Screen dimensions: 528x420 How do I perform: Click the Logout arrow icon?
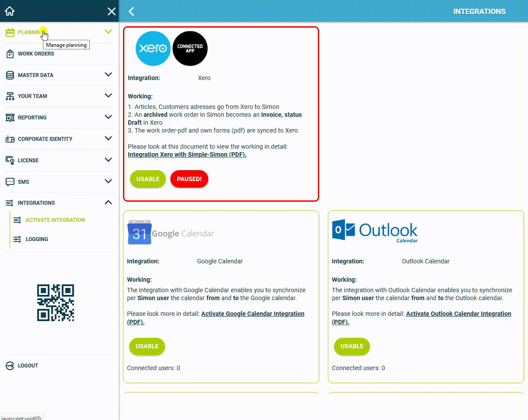[10, 366]
